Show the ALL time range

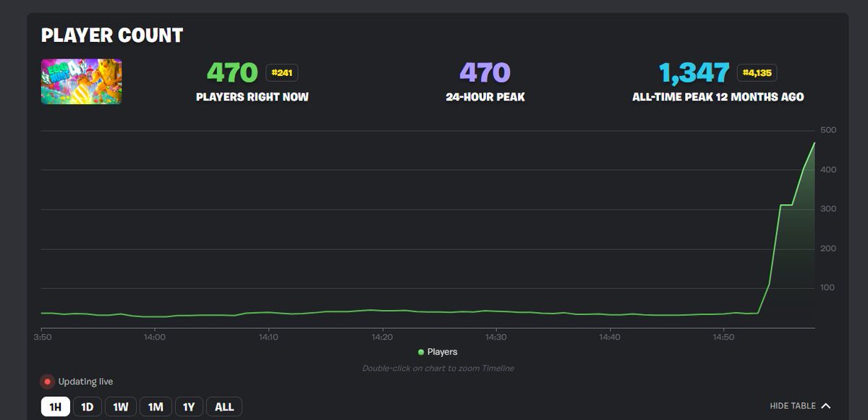[x=224, y=406]
